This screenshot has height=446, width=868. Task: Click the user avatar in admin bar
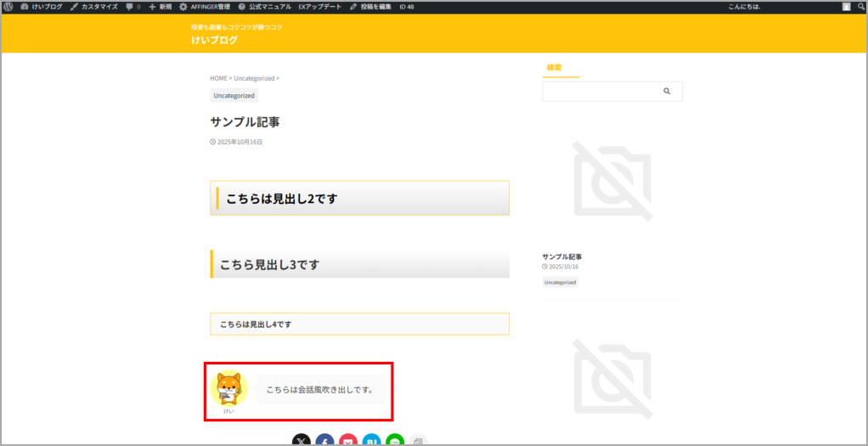tap(846, 7)
